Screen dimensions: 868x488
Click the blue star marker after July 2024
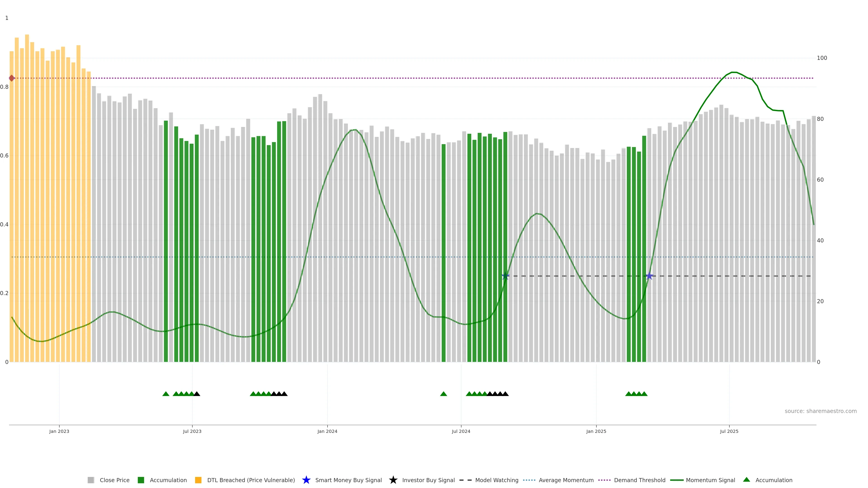coord(505,276)
